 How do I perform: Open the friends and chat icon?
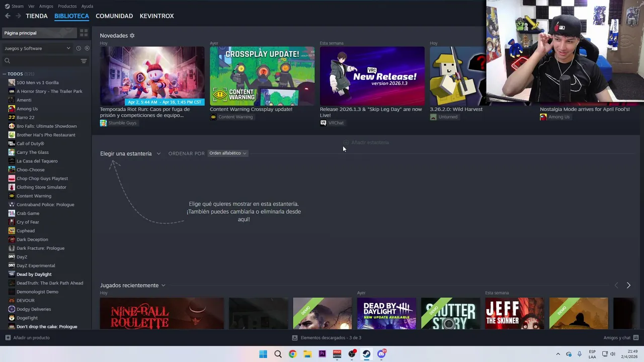[x=636, y=338]
